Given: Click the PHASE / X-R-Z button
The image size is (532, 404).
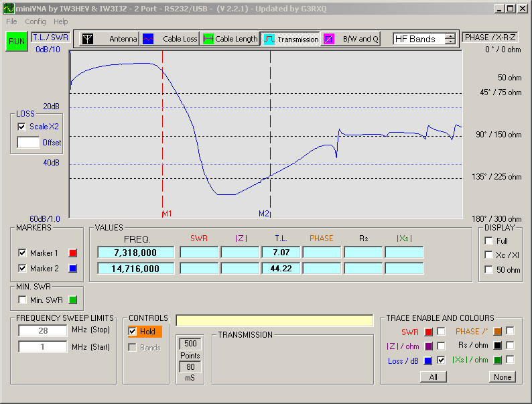Looking at the screenshot, I should click(490, 38).
